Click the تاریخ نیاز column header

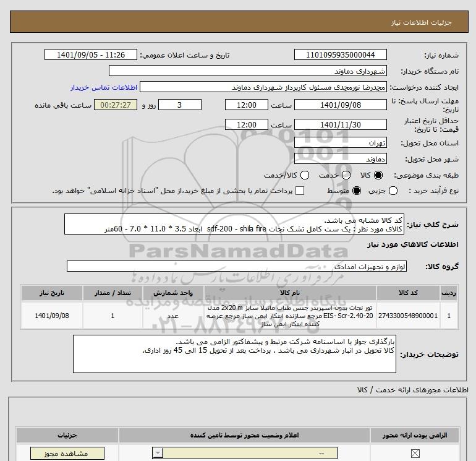[x=51, y=293]
